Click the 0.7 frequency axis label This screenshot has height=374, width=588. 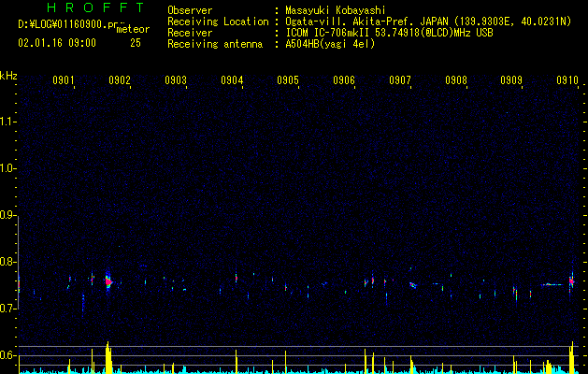click(x=7, y=309)
